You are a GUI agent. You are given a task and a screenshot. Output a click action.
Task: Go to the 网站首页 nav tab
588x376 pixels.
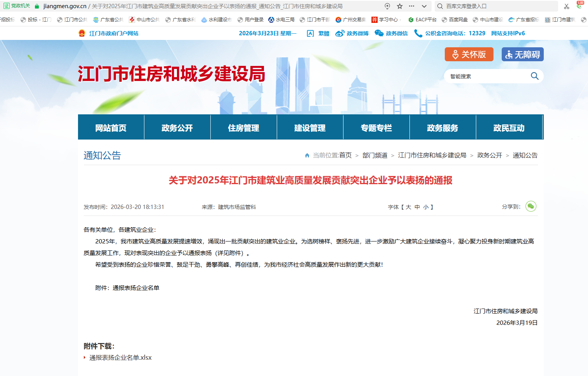(111, 128)
